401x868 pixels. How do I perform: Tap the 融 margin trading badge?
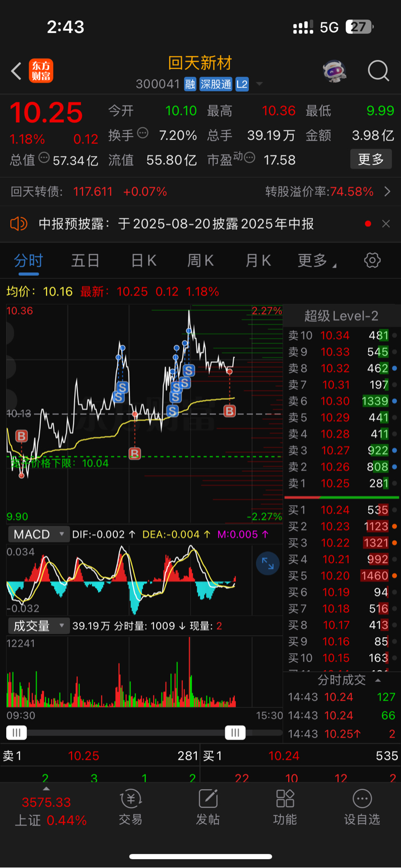(190, 84)
